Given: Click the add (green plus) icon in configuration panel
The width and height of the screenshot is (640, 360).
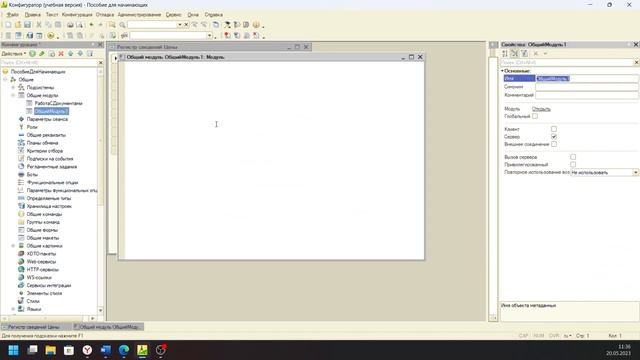Looking at the screenshot, I should (x=32, y=53).
